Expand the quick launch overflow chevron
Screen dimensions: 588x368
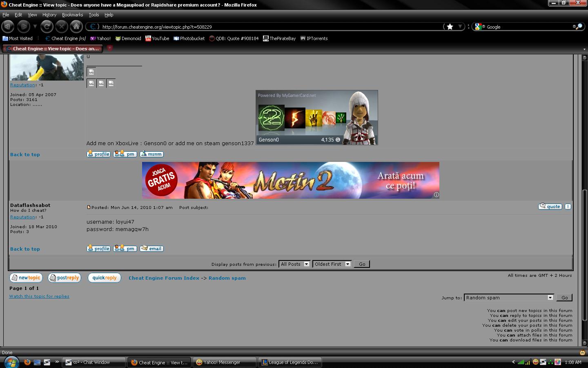pos(57,361)
